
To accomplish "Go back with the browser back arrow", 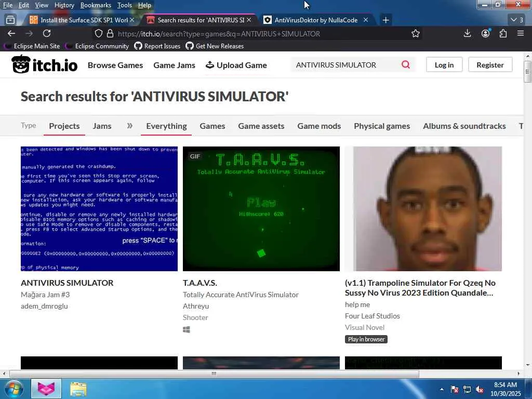I will [x=11, y=33].
